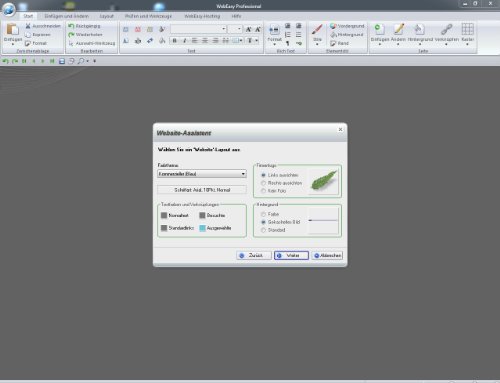Click the Rückgängig undo arrow in ribbon

71,26
